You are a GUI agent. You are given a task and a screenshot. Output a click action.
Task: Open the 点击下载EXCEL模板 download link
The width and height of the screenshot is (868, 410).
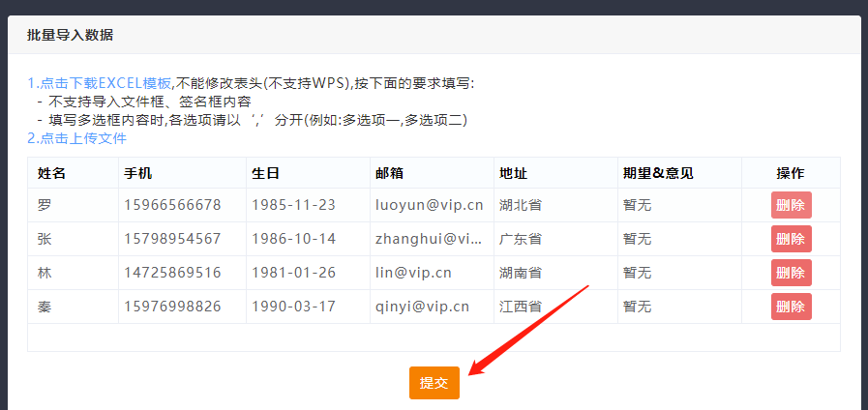coord(105,83)
